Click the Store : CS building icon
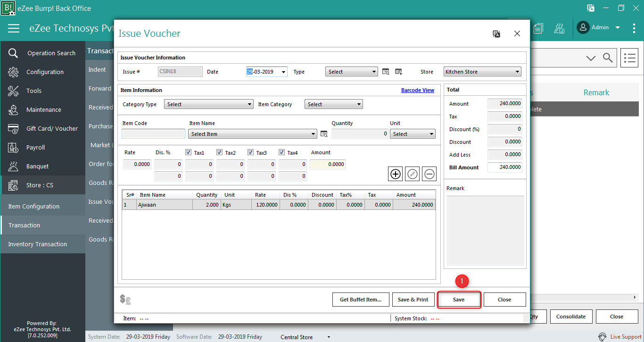644x342 pixels. (x=13, y=185)
